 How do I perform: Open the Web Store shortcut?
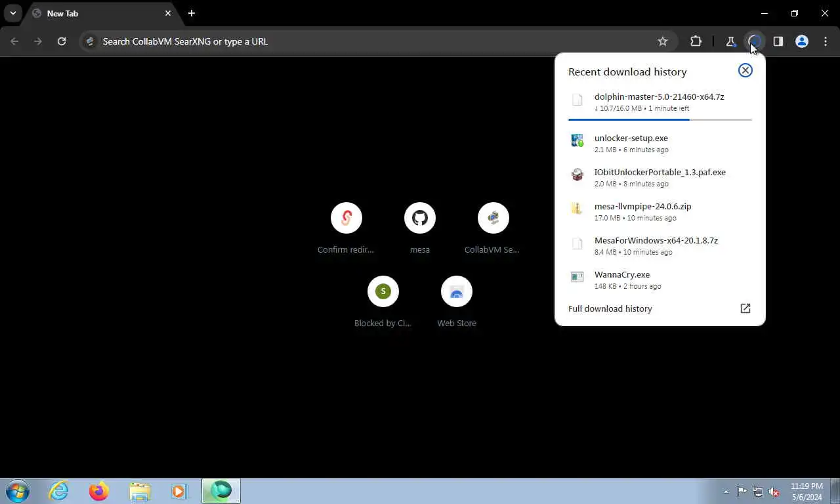(457, 302)
